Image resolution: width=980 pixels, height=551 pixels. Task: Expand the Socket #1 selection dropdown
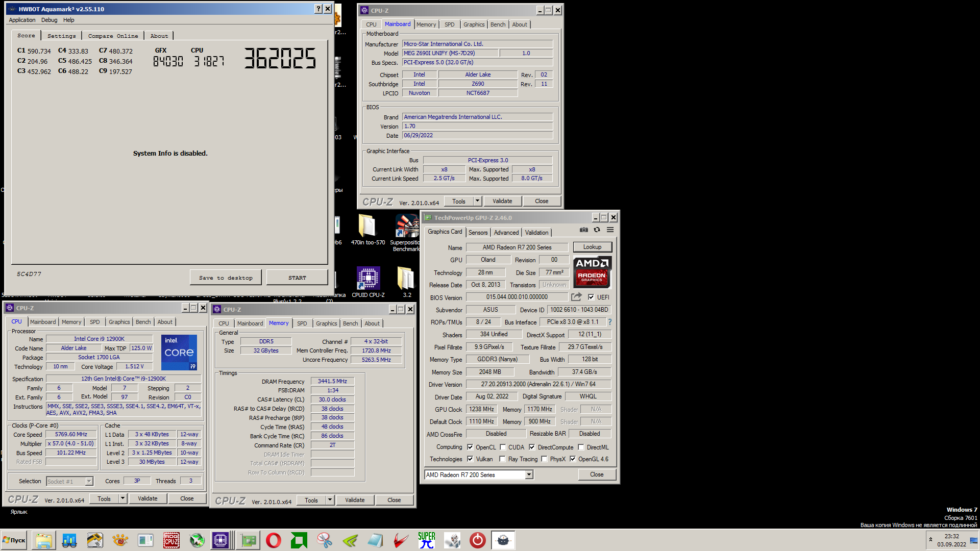(89, 481)
